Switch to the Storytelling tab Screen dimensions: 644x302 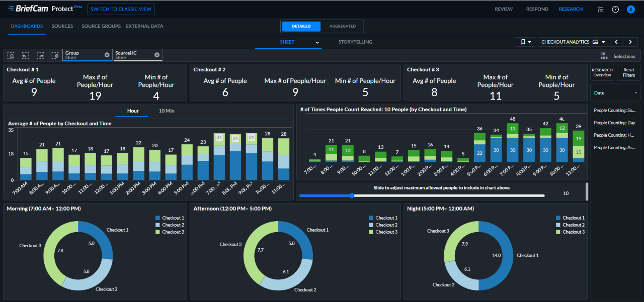pos(356,42)
